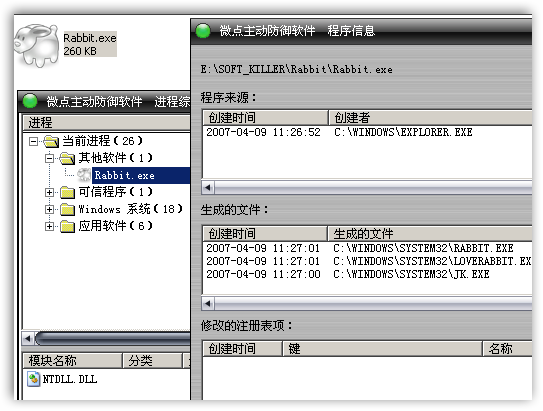Collapse the 当前进程 tree node
This screenshot has height=411, width=543.
[33, 141]
